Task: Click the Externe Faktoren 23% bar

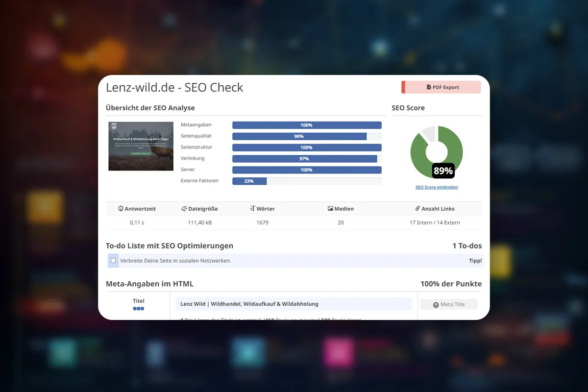Action: click(307, 181)
